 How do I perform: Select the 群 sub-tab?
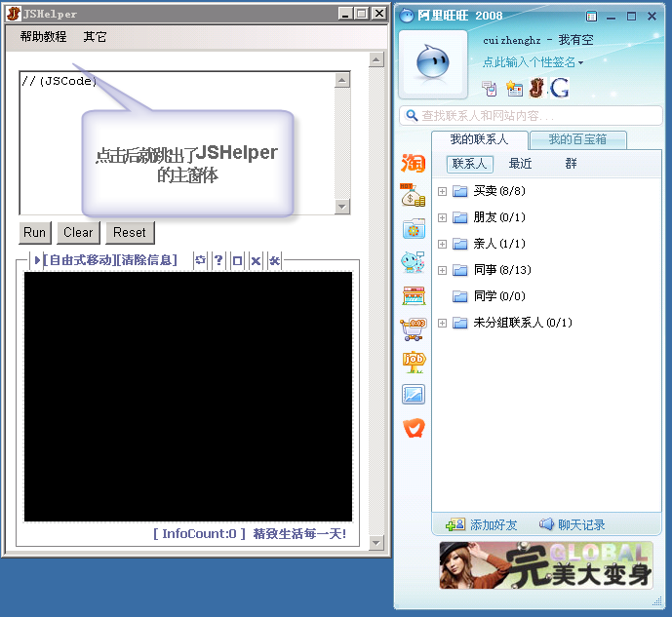pyautogui.click(x=571, y=164)
